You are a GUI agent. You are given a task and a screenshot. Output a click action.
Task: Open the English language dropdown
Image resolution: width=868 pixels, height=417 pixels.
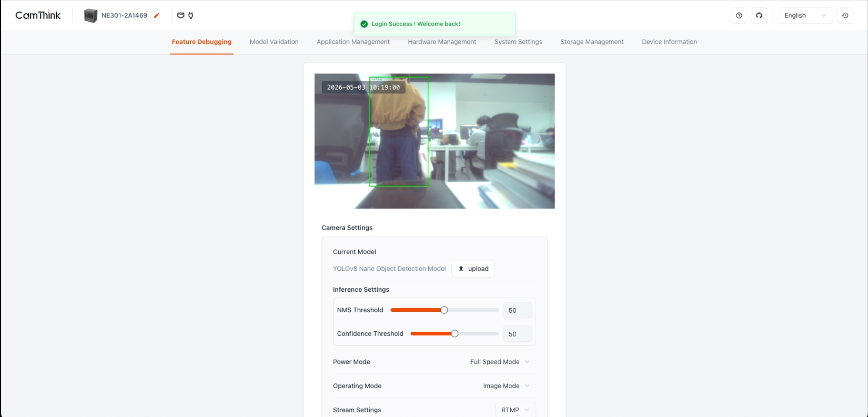pyautogui.click(x=805, y=16)
